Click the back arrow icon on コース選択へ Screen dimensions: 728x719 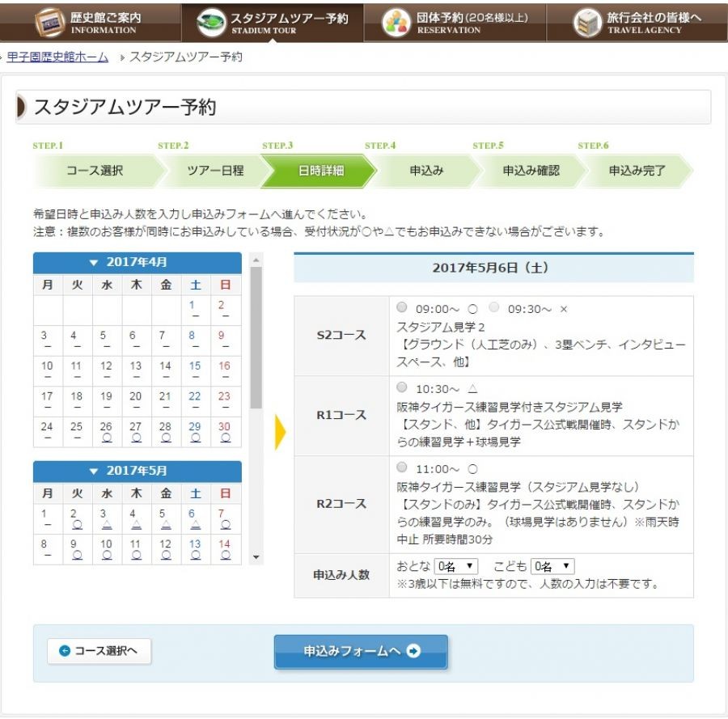[x=65, y=651]
